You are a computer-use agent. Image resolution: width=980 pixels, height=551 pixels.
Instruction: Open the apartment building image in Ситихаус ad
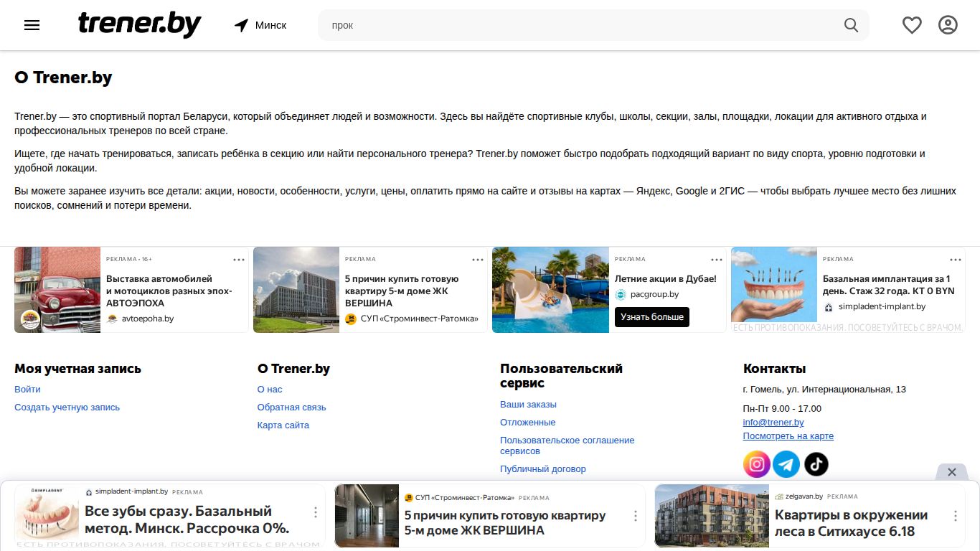coord(712,516)
